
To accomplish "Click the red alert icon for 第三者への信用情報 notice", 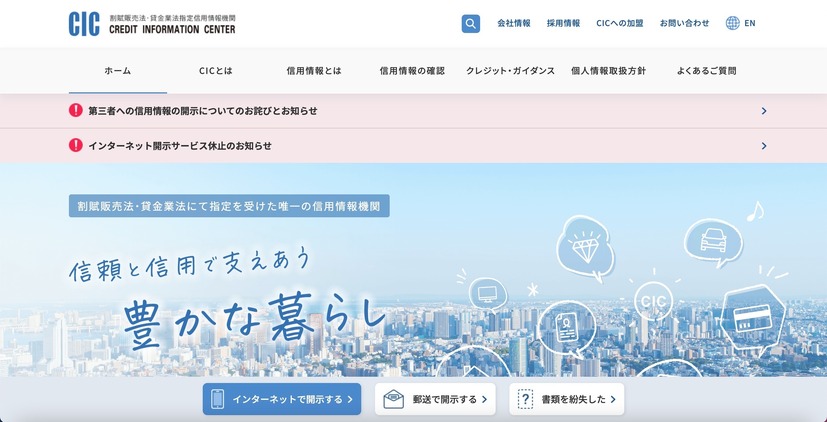I will click(x=76, y=111).
